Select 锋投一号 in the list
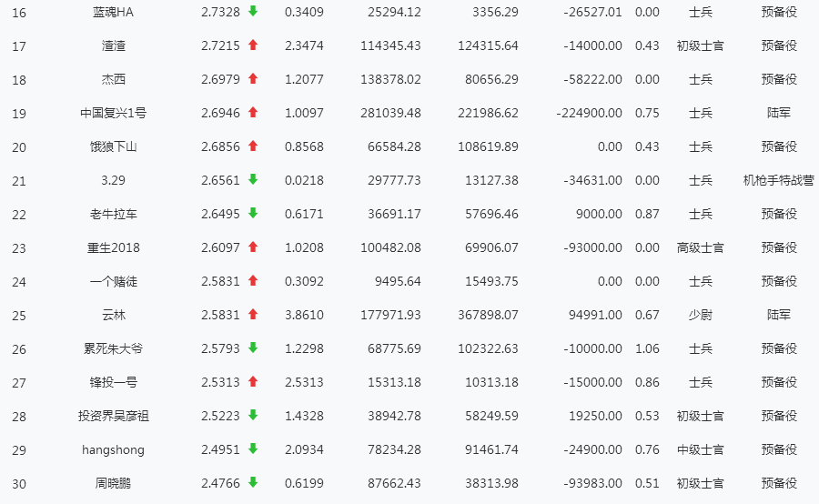This screenshot has height=504, width=819. tap(114, 382)
